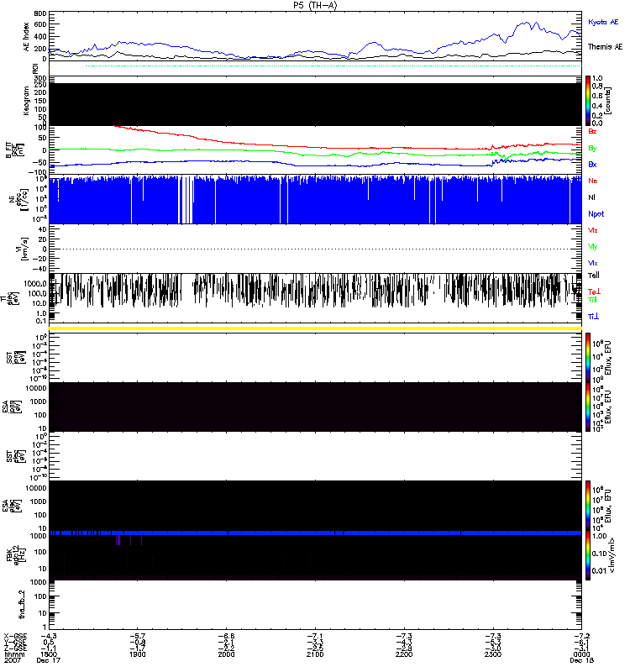This screenshot has height=672, width=630.
Task: Click the Keogram counts color bar
Action: tap(588, 101)
